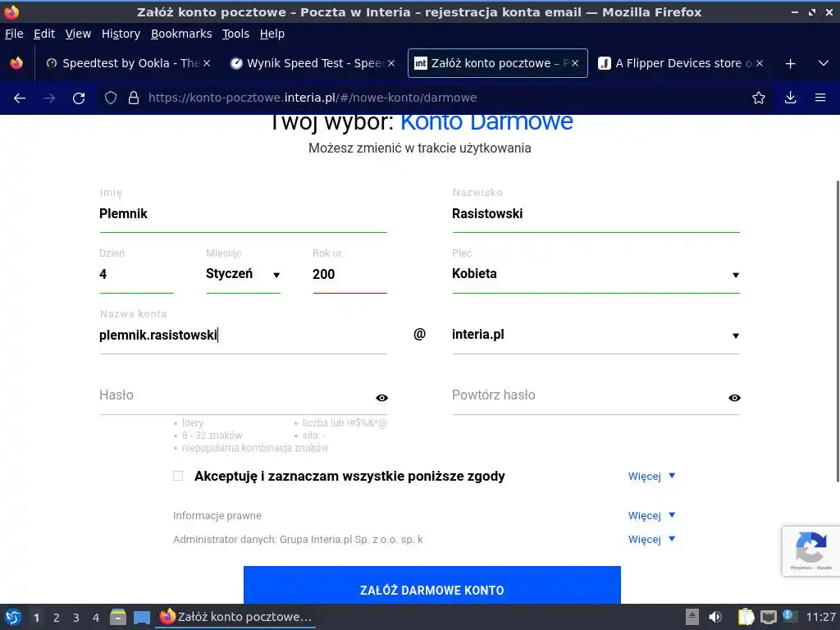Click the Konto Darmowe link
Viewport: 840px width, 630px height.
486,122
